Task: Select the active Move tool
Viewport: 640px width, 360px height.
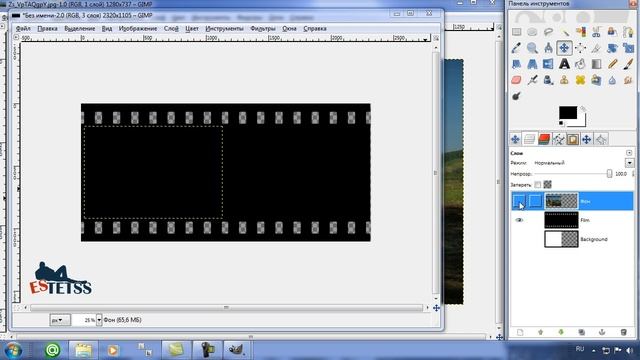Action: tap(564, 48)
